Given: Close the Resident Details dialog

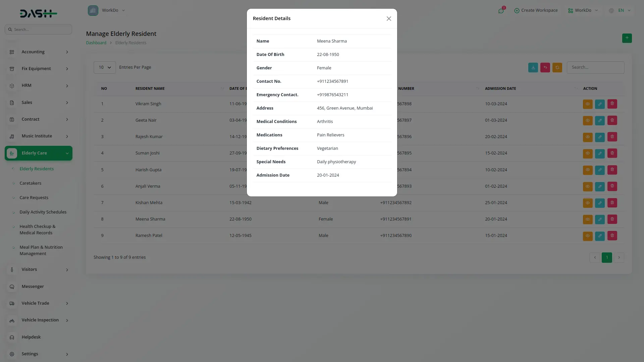Looking at the screenshot, I should click(x=389, y=19).
